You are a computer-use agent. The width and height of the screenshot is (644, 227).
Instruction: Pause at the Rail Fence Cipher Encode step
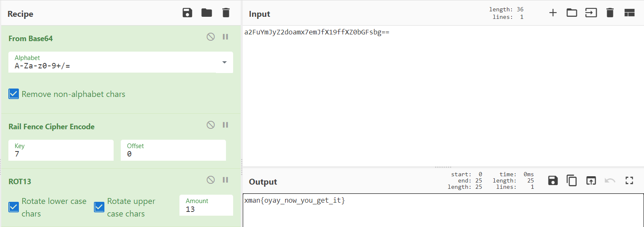226,125
